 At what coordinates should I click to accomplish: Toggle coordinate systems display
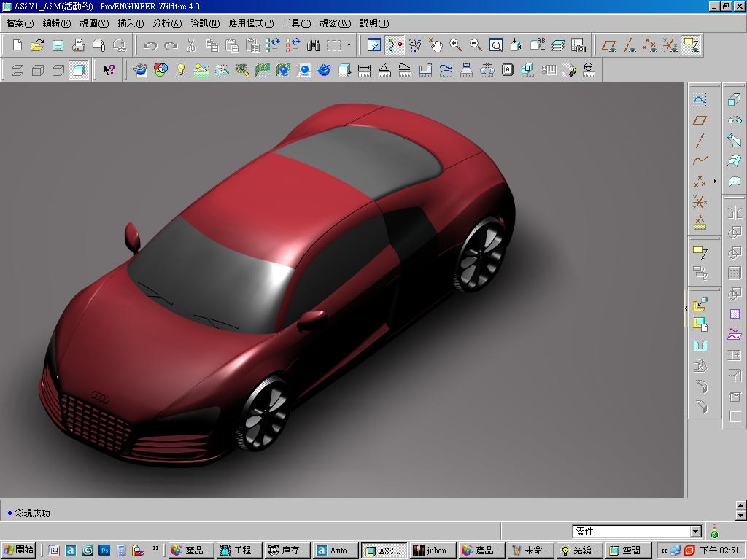pyautogui.click(x=670, y=45)
